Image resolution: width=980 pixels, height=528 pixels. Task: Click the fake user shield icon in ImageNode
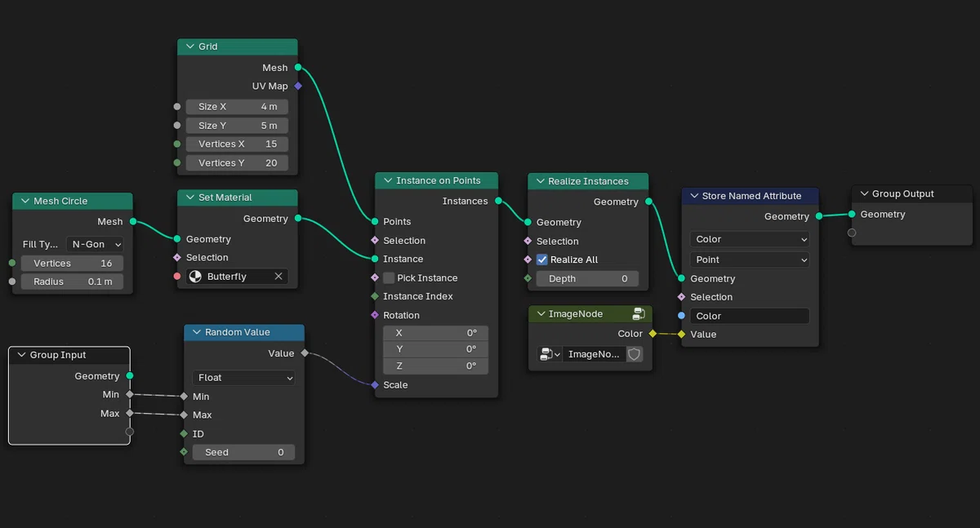(x=635, y=354)
